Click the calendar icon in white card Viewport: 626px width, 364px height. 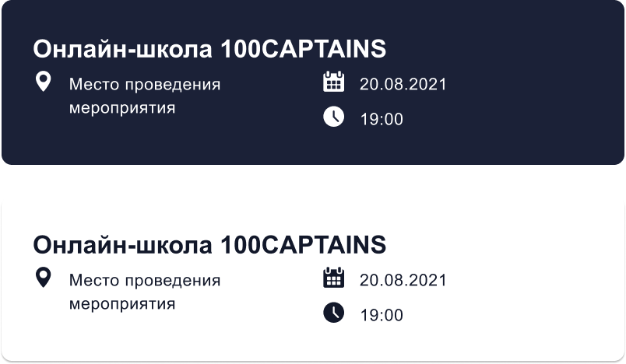[334, 278]
